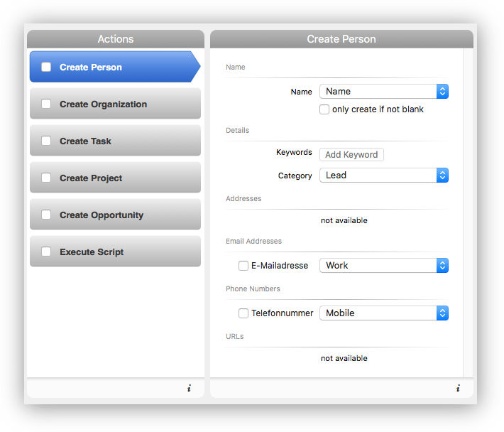Open the Name field dropdown
This screenshot has width=504, height=432.
[x=384, y=92]
